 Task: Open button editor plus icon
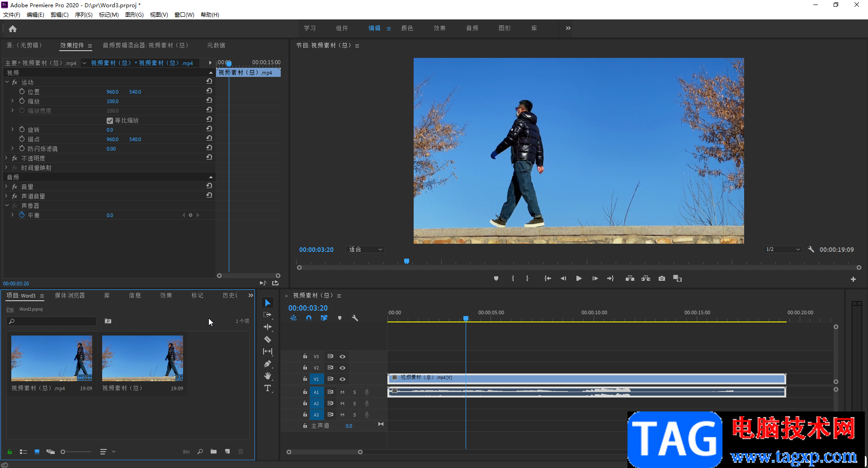point(853,279)
